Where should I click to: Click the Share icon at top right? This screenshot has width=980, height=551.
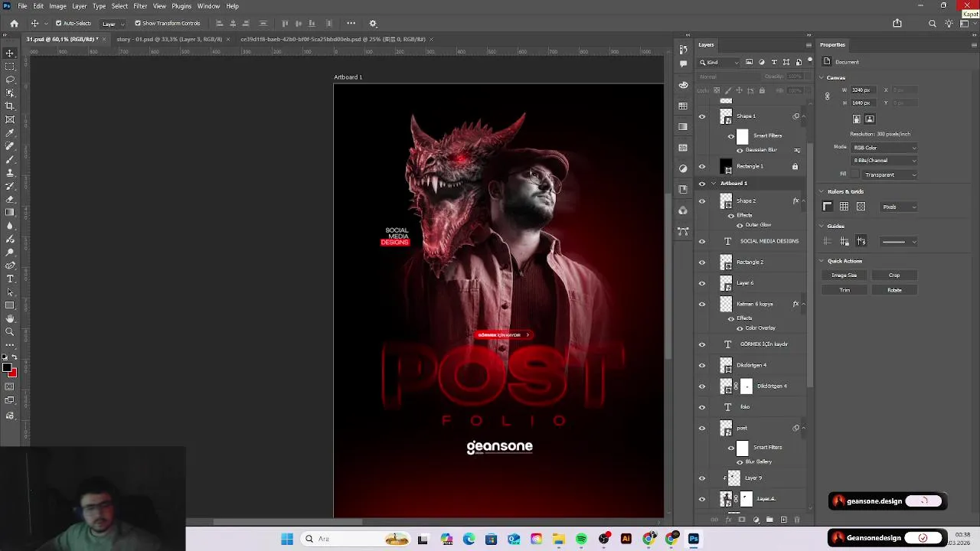coord(897,23)
